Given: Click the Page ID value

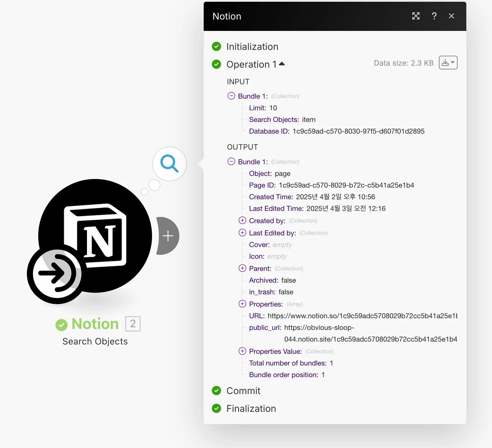Looking at the screenshot, I should (346, 185).
